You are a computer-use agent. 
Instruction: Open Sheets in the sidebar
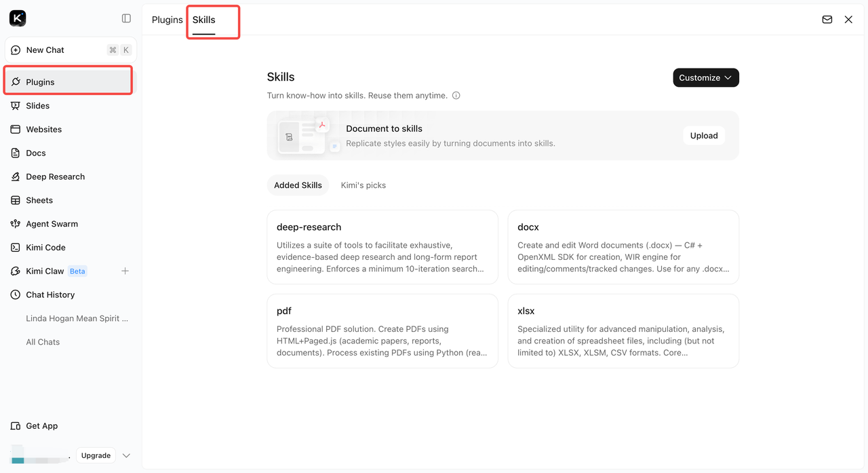tap(71, 200)
